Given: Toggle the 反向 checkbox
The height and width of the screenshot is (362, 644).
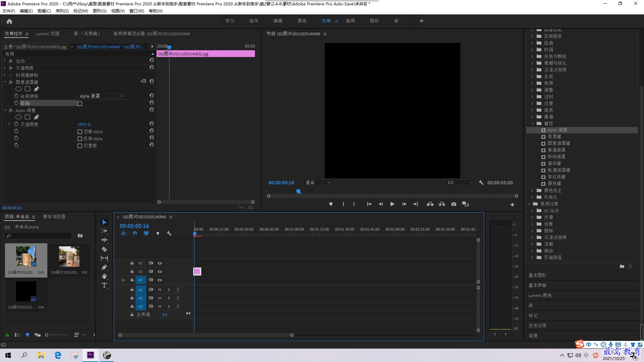Looking at the screenshot, I should tap(80, 104).
